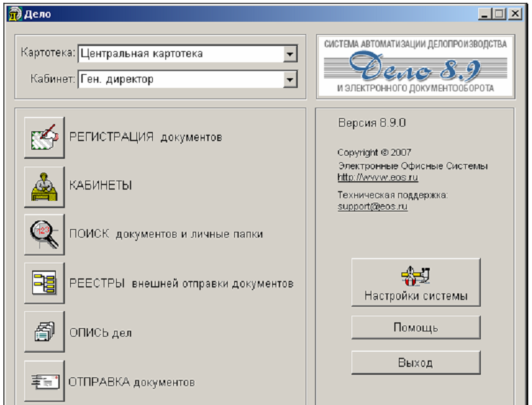The image size is (532, 405).
Task: Maximize the Дело window
Action: tap(499, 14)
